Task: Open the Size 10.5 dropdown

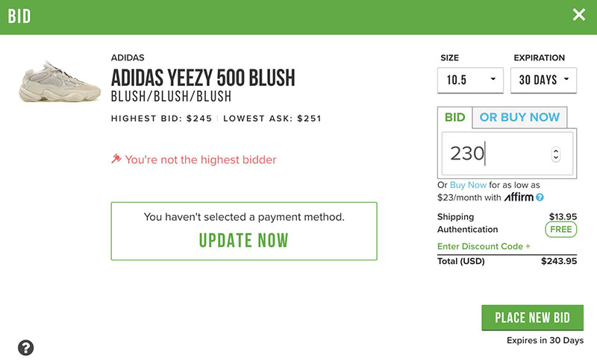Action: 470,80
